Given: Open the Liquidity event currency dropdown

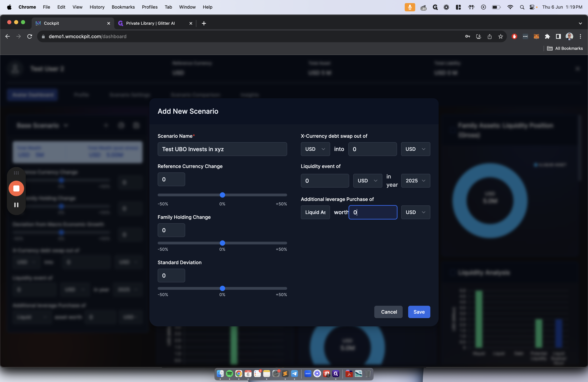Looking at the screenshot, I should pyautogui.click(x=368, y=181).
